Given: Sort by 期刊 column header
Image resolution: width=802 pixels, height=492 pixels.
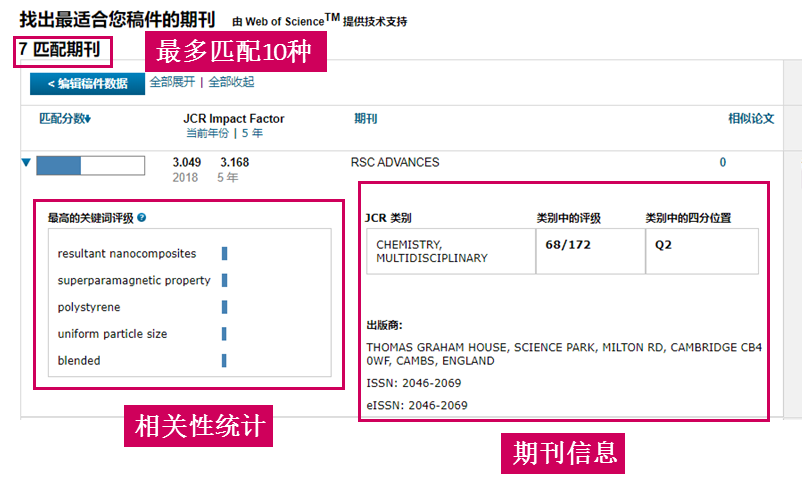Looking at the screenshot, I should point(366,119).
